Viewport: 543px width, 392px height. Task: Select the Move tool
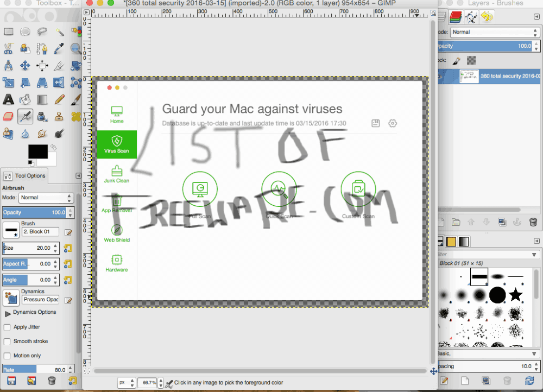[25, 66]
